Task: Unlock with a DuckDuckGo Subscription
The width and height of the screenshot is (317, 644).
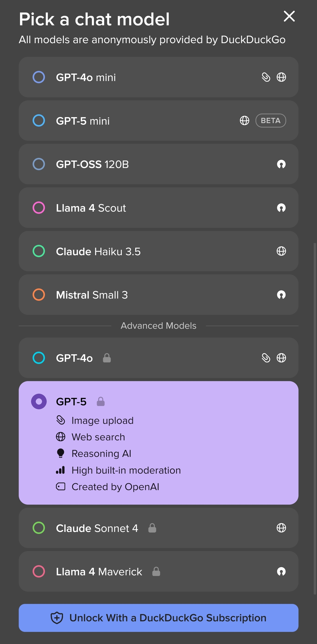Action: [x=158, y=618]
